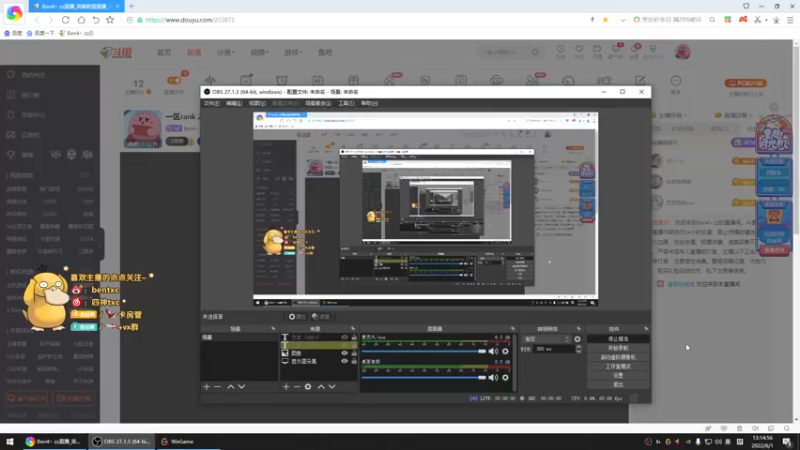The height and width of the screenshot is (450, 800).
Task: Reload the Douyu page in browser
Action: tap(65, 20)
